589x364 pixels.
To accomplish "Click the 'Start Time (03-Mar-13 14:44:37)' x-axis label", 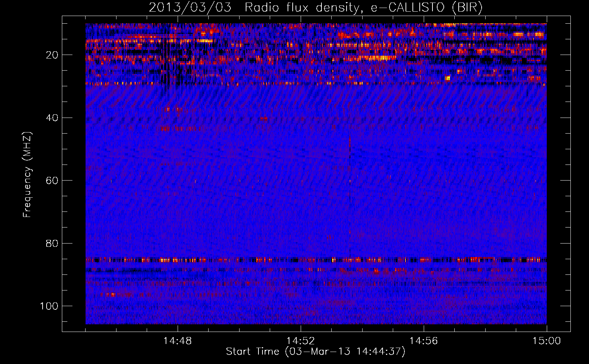I will coord(316,352).
